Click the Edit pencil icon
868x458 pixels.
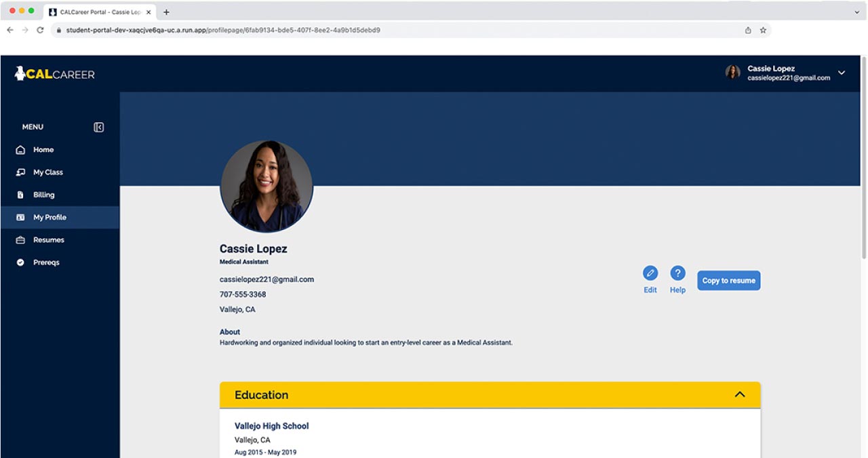(x=650, y=273)
